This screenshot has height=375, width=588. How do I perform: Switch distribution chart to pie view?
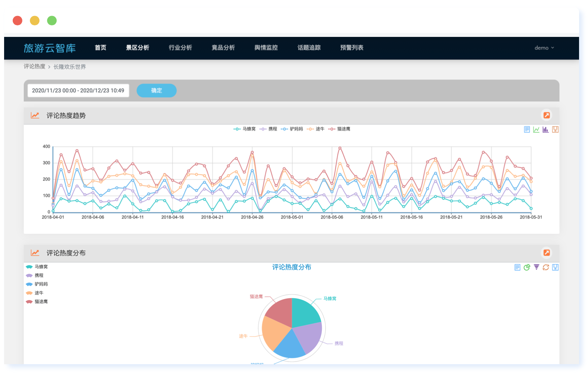pos(526,267)
